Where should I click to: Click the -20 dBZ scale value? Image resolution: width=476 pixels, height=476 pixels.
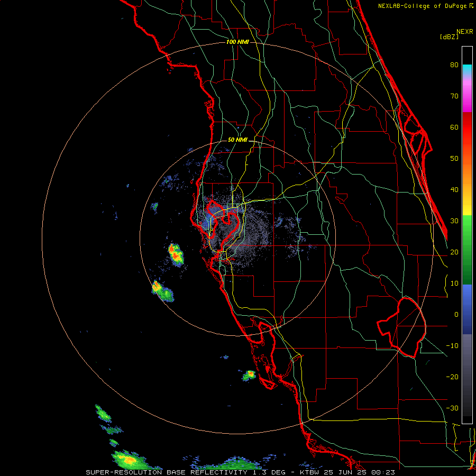click(x=452, y=377)
